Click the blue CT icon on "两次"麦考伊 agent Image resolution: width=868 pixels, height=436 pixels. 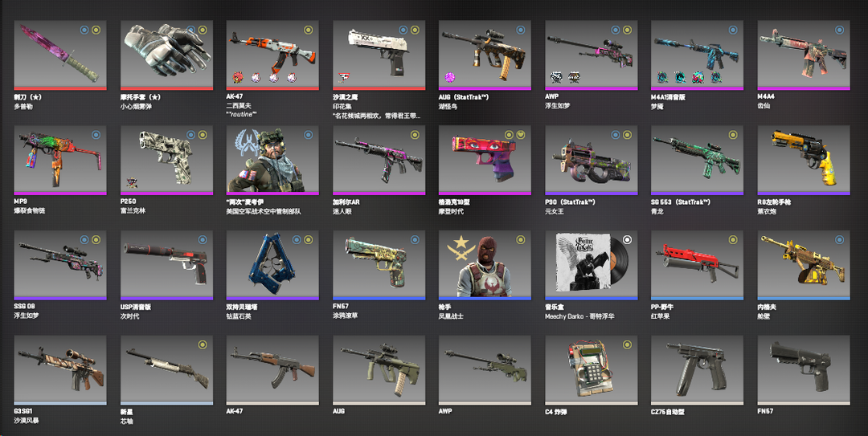pyautogui.click(x=309, y=135)
